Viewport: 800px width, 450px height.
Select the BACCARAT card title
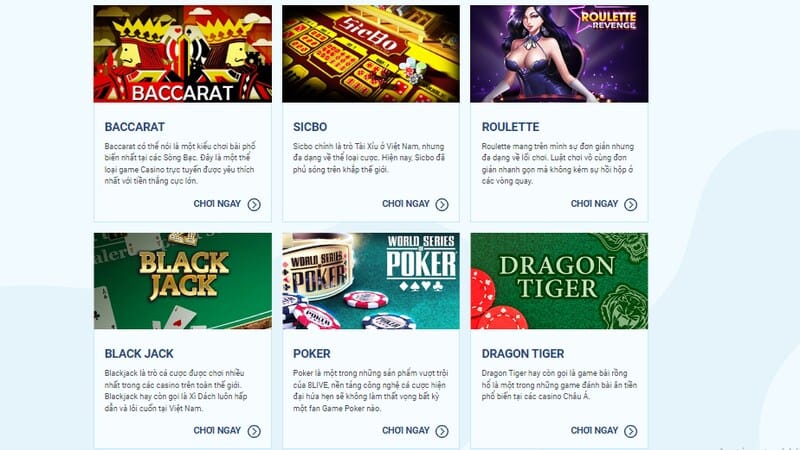(x=135, y=127)
